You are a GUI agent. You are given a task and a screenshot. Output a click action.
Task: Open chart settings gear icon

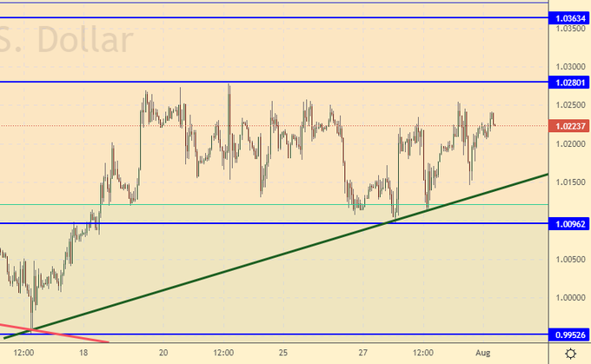pyautogui.click(x=569, y=353)
